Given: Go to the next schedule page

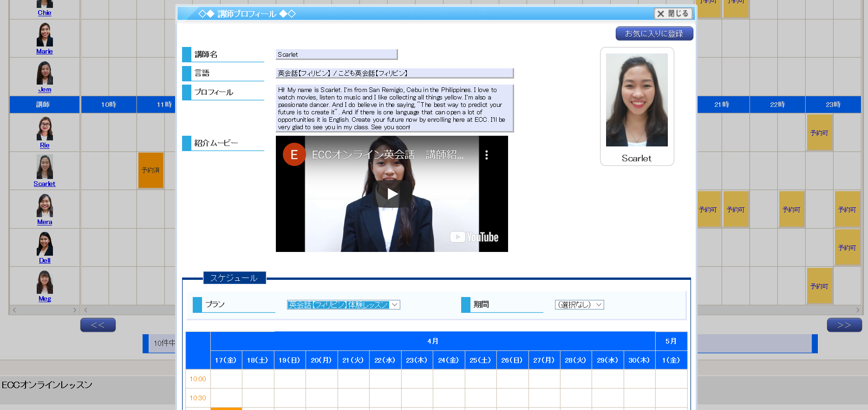Looking at the screenshot, I should (844, 325).
